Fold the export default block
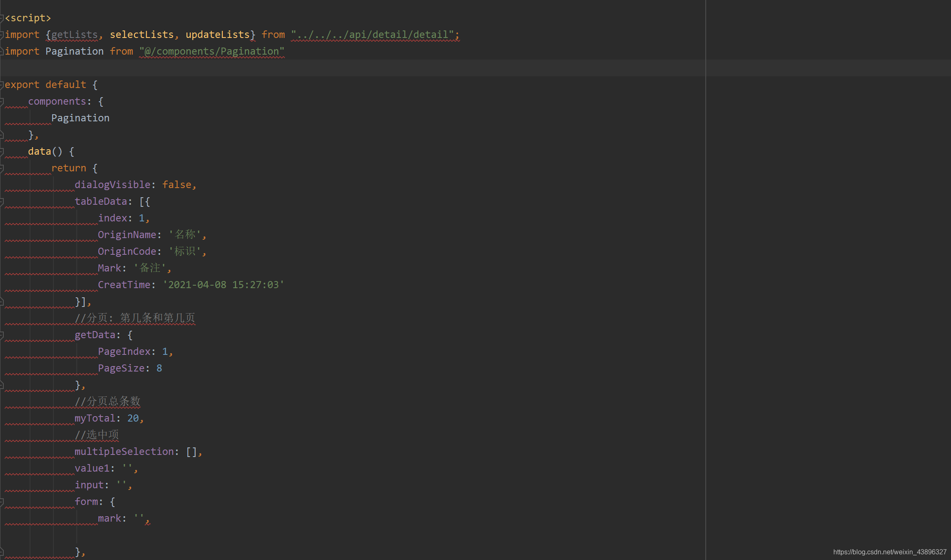951x560 pixels. (2, 85)
